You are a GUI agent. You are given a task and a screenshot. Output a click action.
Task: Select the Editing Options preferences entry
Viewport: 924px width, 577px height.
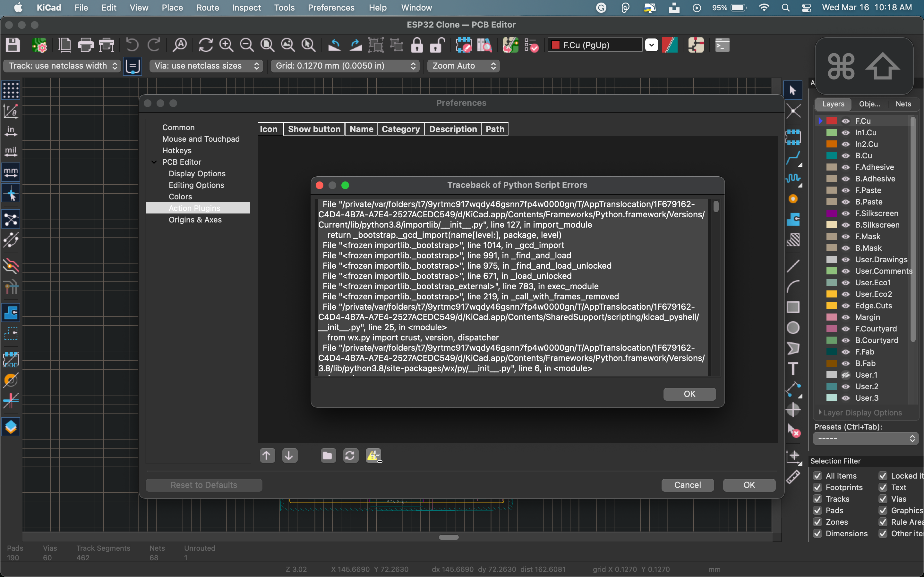click(196, 185)
